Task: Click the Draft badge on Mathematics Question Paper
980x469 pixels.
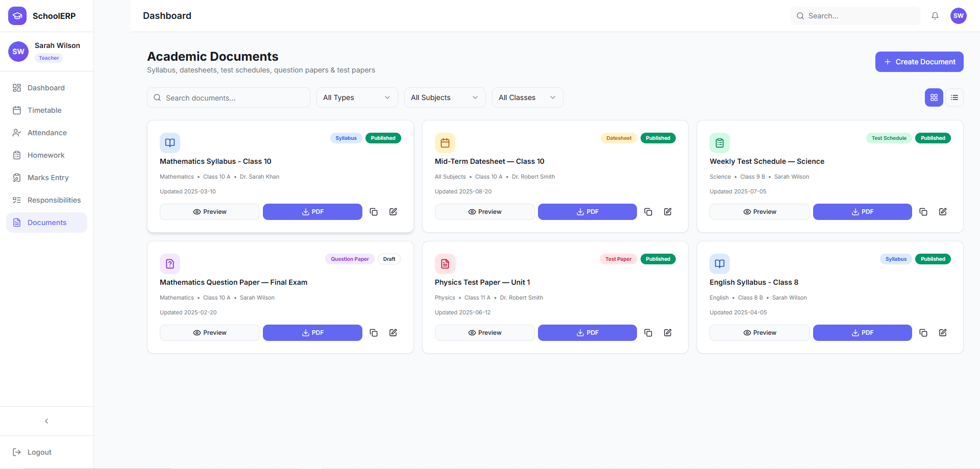Action: pos(389,259)
